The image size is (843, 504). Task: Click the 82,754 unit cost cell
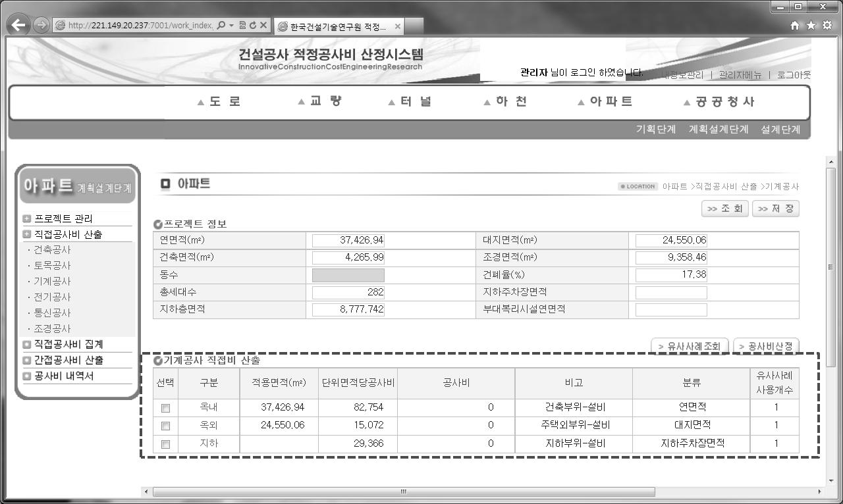(358, 407)
